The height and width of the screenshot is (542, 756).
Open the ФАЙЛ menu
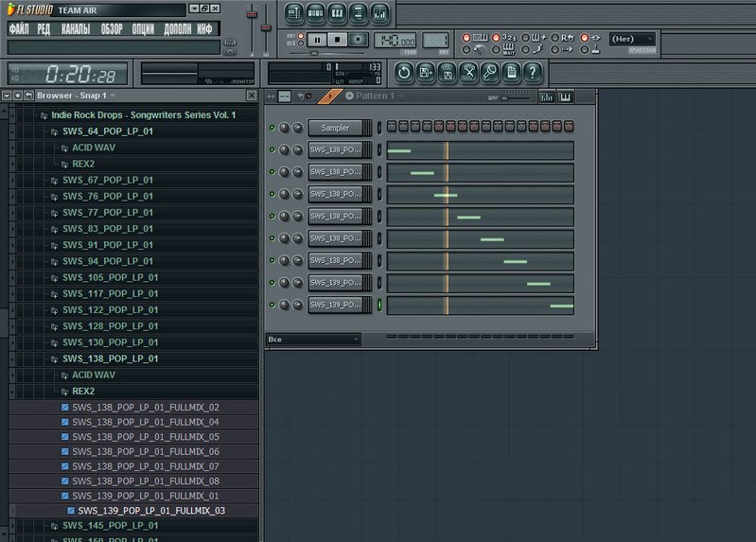pos(19,29)
